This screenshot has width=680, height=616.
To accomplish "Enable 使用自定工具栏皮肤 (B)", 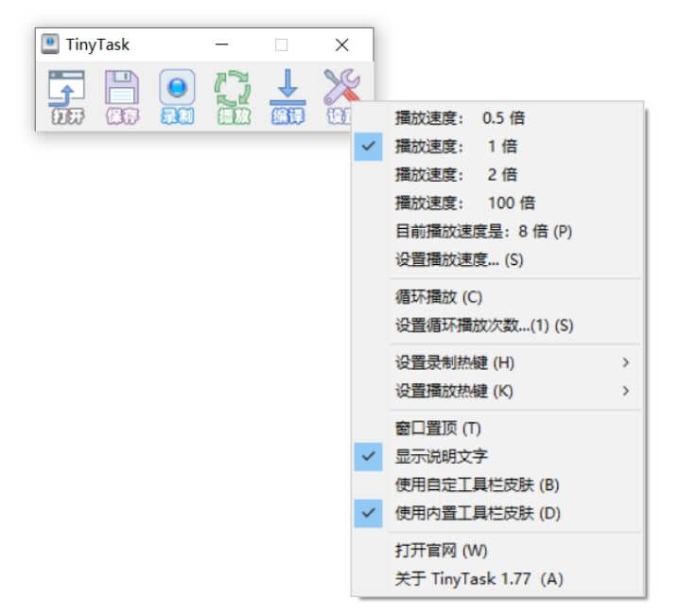I will pos(497,485).
